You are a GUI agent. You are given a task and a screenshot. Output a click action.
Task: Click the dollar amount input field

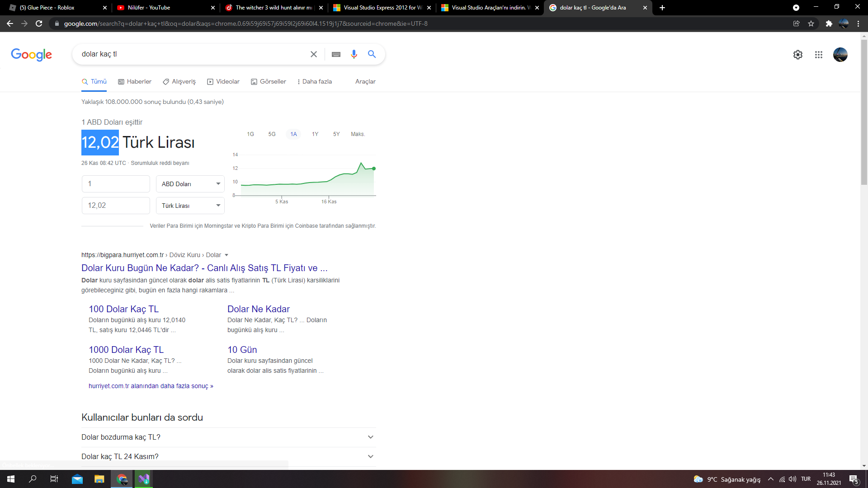(x=116, y=184)
